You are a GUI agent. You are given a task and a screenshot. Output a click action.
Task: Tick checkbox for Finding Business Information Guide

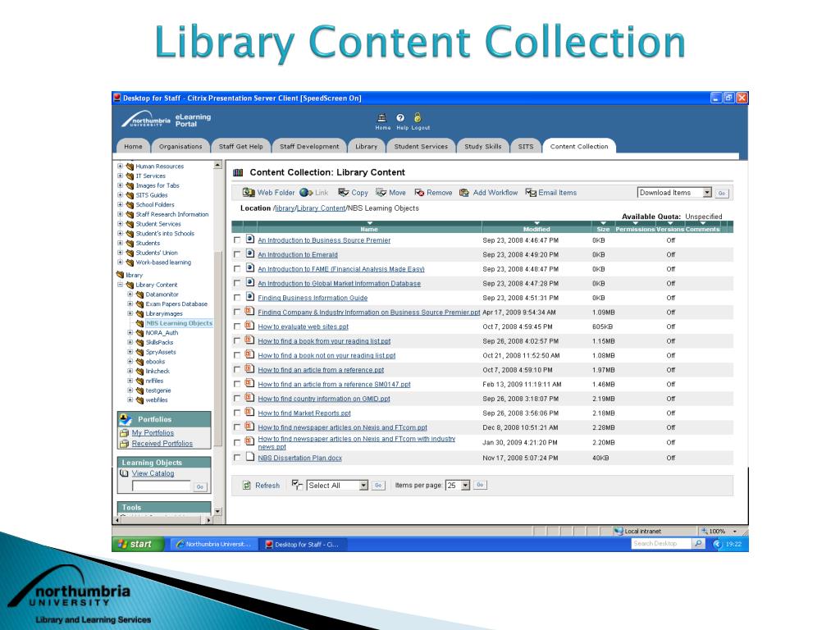click(x=237, y=298)
